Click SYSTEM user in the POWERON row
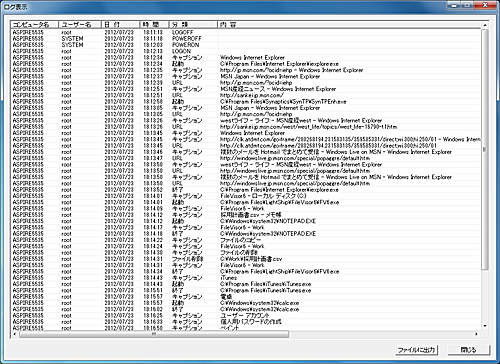500x364 pixels. pos(72,45)
